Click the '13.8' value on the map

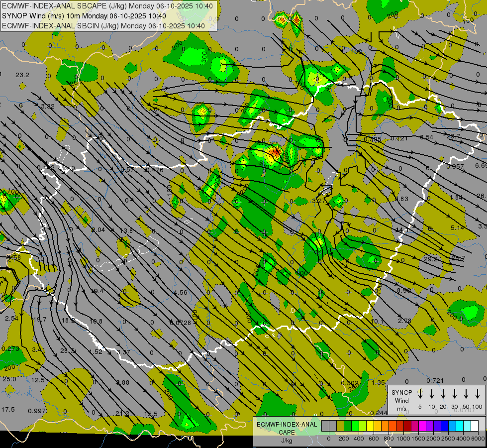126,230
